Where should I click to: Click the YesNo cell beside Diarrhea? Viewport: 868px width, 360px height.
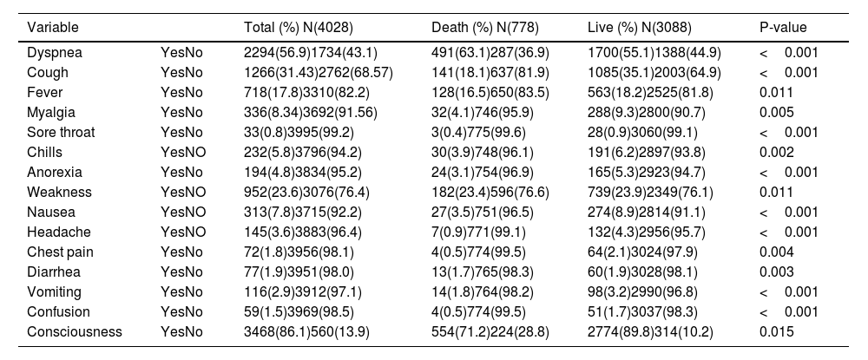181,272
